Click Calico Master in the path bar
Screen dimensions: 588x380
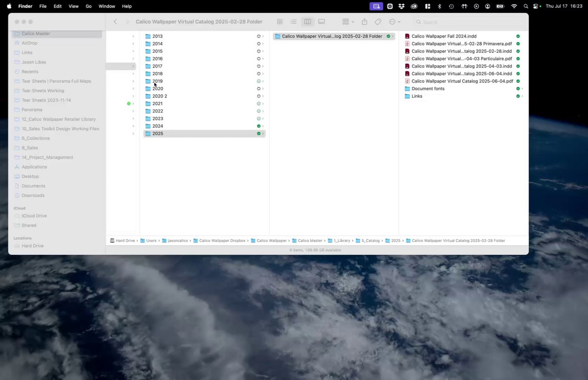pos(307,241)
